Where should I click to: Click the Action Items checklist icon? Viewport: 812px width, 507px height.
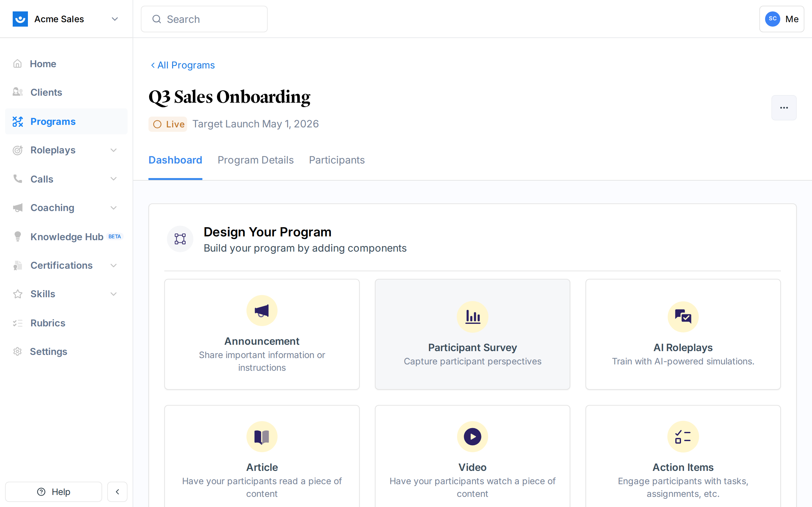(x=683, y=437)
